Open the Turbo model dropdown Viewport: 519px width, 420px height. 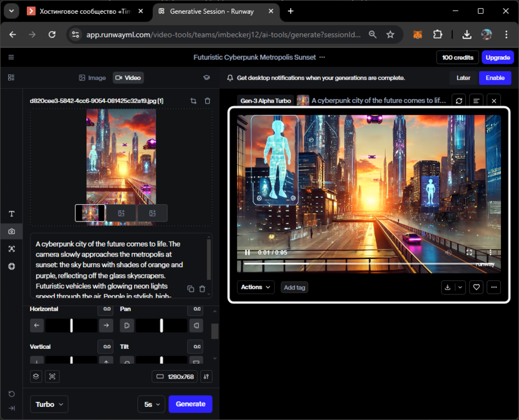point(49,404)
